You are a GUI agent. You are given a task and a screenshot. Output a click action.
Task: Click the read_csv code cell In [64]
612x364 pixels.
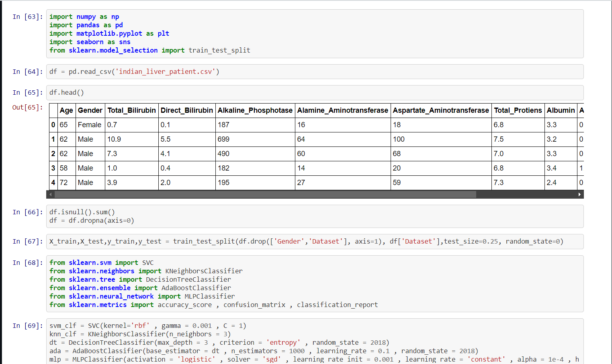315,72
